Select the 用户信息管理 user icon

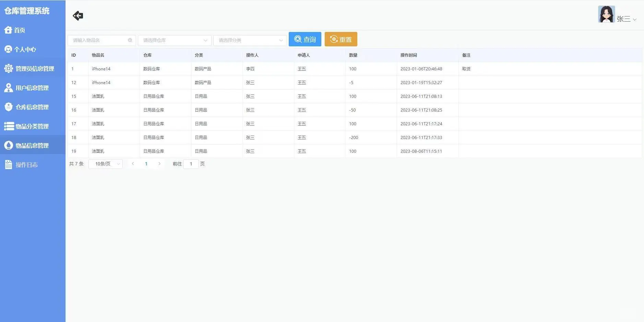tap(8, 87)
